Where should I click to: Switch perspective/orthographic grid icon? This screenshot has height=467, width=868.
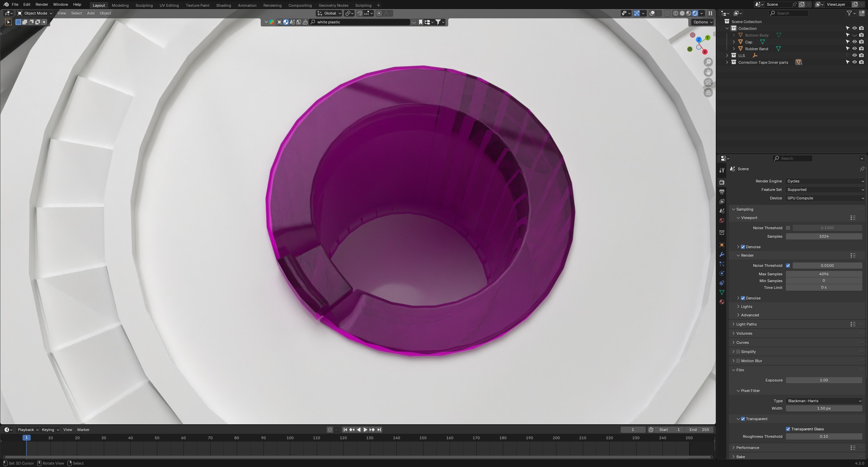coord(708,93)
